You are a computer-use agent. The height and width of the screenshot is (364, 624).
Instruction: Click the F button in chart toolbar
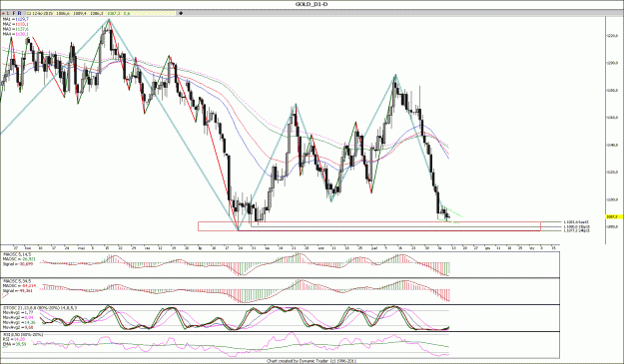coord(14,13)
